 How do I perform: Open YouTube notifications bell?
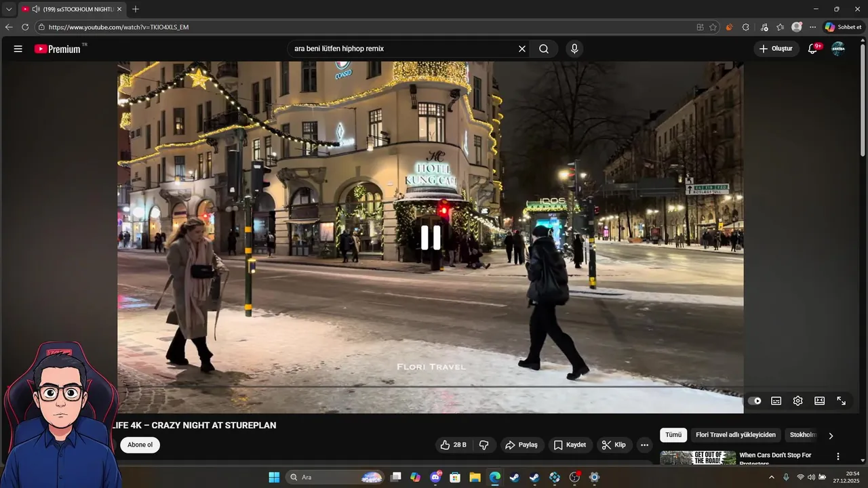(x=812, y=49)
